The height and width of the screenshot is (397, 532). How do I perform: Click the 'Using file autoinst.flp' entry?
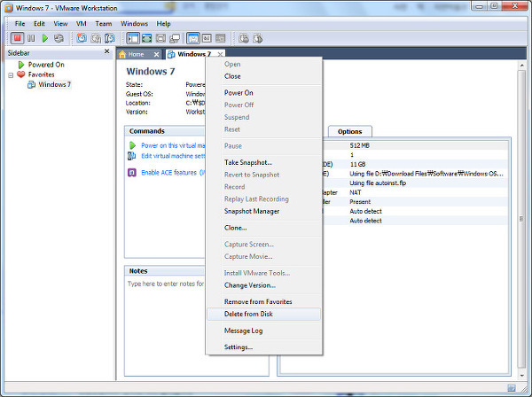point(378,183)
